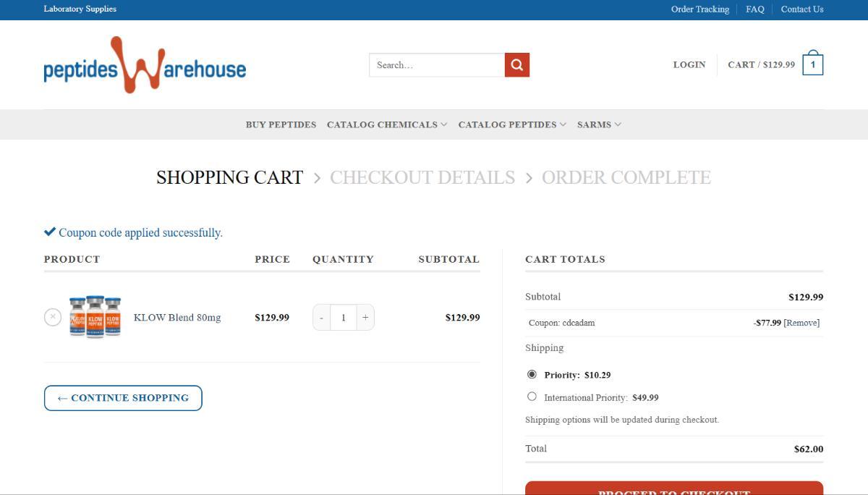Viewport: 868px width, 495px height.
Task: Open the FAQ page
Action: click(754, 9)
